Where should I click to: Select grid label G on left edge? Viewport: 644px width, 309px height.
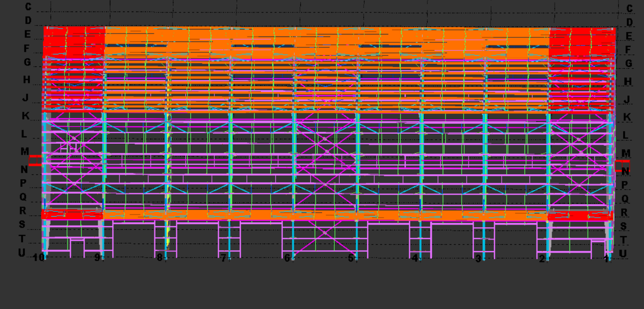point(27,62)
